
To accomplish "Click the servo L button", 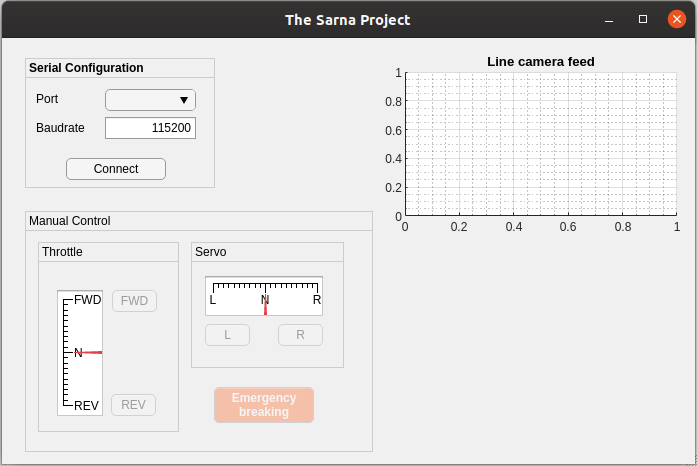I will pyautogui.click(x=227, y=335).
